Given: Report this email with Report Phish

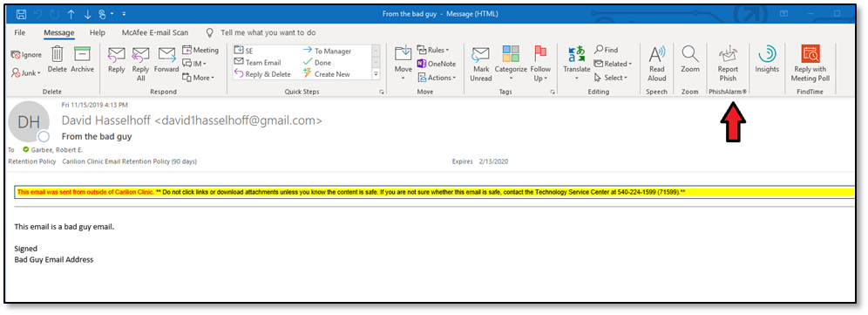Looking at the screenshot, I should 728,63.
